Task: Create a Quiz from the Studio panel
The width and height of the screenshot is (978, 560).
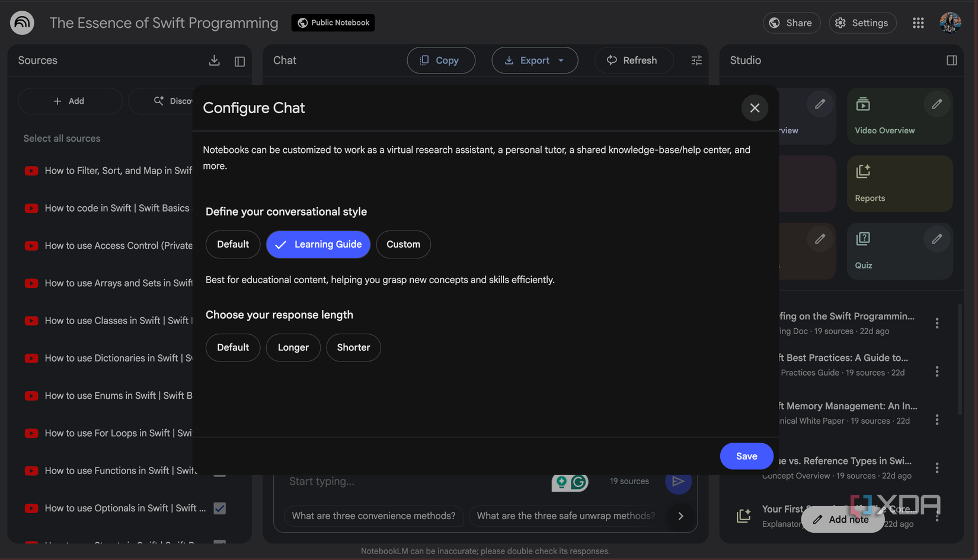Action: pos(899,251)
